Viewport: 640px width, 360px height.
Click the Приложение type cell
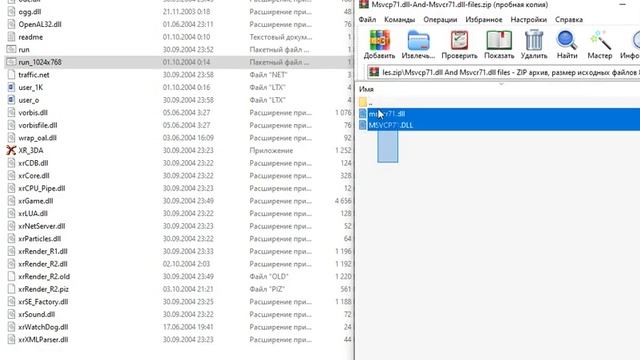271,151
